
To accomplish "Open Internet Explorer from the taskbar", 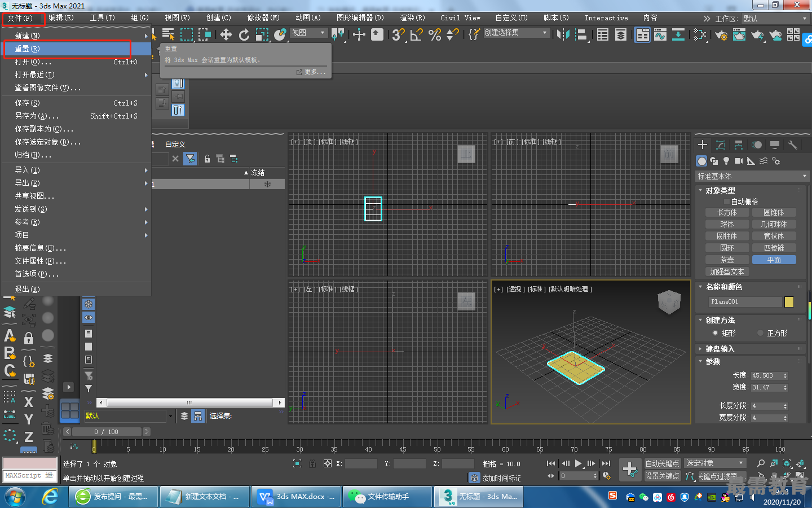I will coord(51,497).
